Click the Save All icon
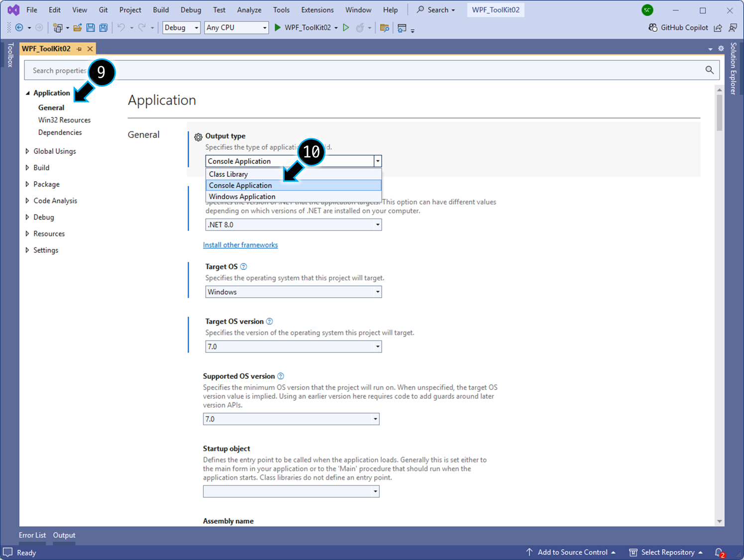Image resolution: width=744 pixels, height=560 pixels. [104, 28]
